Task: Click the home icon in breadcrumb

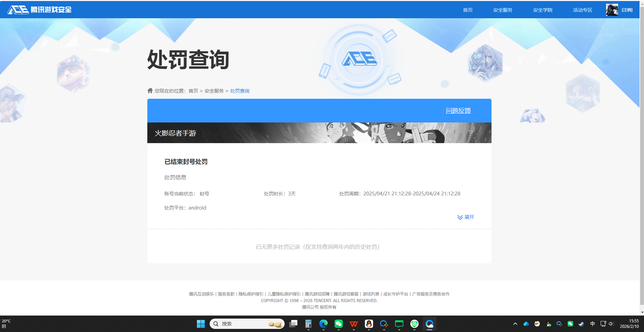Action: point(150,91)
